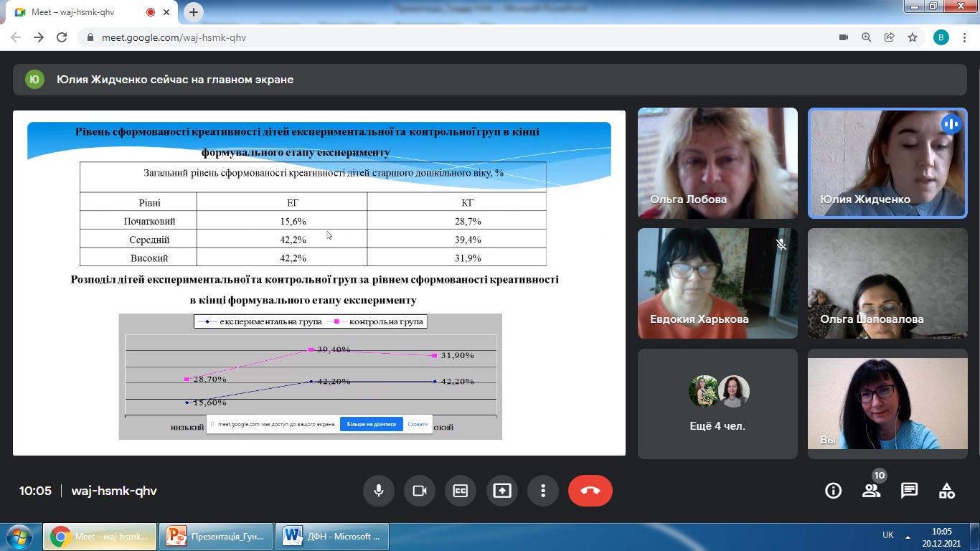The width and height of the screenshot is (980, 551).
Task: Leave call with red hang-up button
Action: click(590, 491)
